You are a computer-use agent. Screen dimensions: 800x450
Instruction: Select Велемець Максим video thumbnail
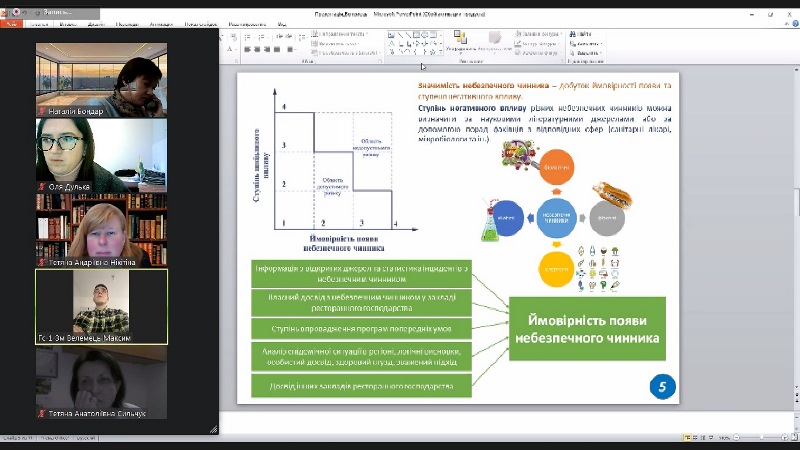click(x=102, y=307)
